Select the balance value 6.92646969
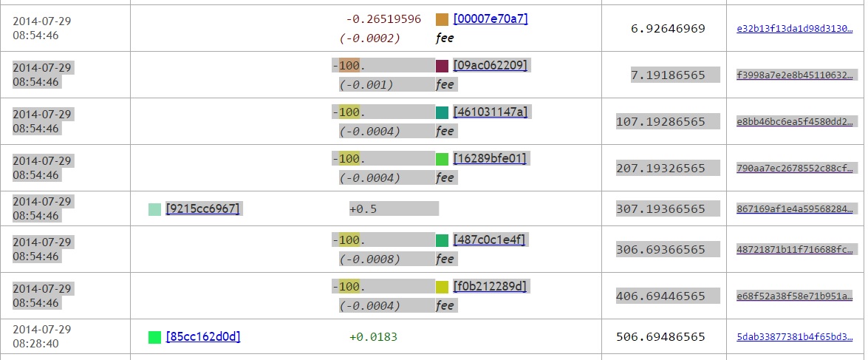Viewport: 868px width, 360px height. (668, 28)
